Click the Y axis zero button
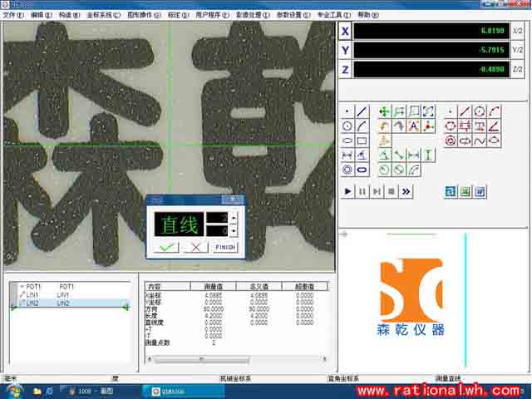Screen dimensions: 532x399 click(x=345, y=50)
